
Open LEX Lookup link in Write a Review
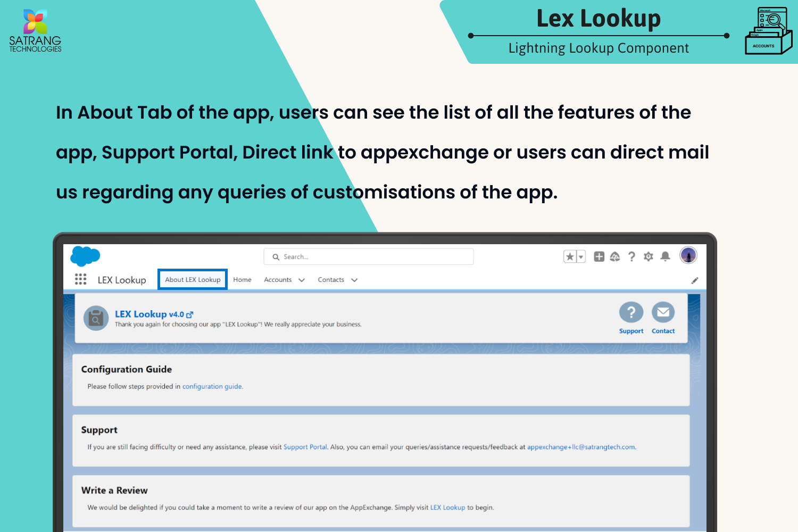click(447, 508)
